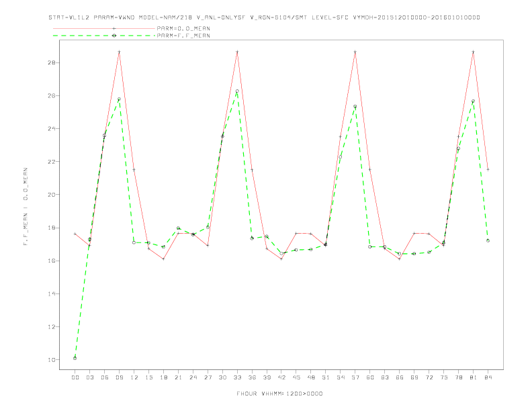Click the green circle marker at hour 84
Viewport: 532px width, 411px height.
click(x=488, y=241)
